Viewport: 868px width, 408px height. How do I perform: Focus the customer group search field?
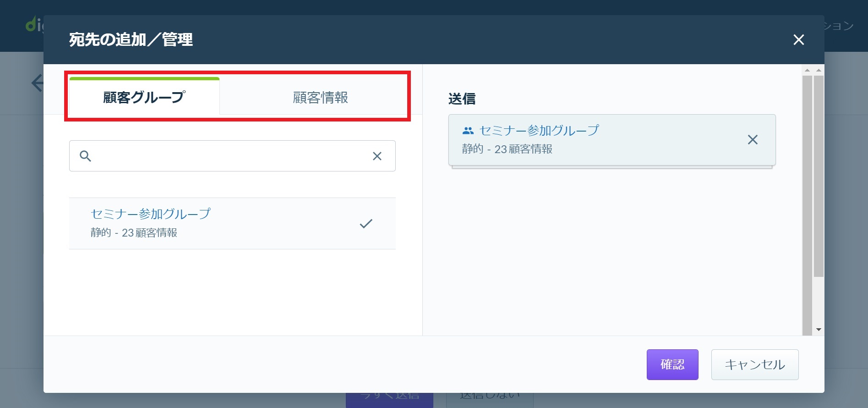232,156
